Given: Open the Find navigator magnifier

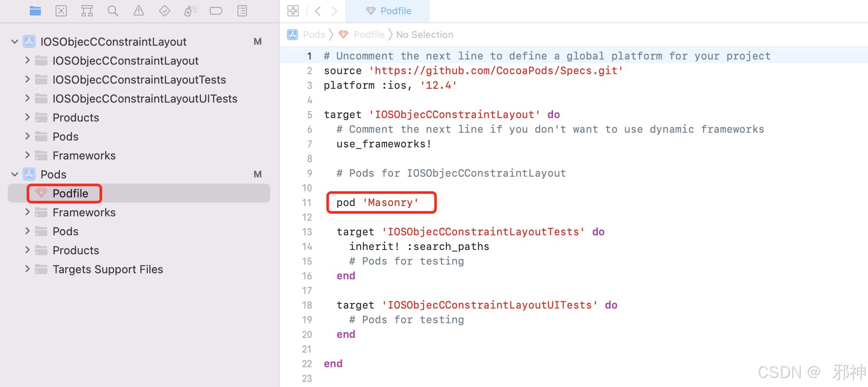Looking at the screenshot, I should coord(113,11).
